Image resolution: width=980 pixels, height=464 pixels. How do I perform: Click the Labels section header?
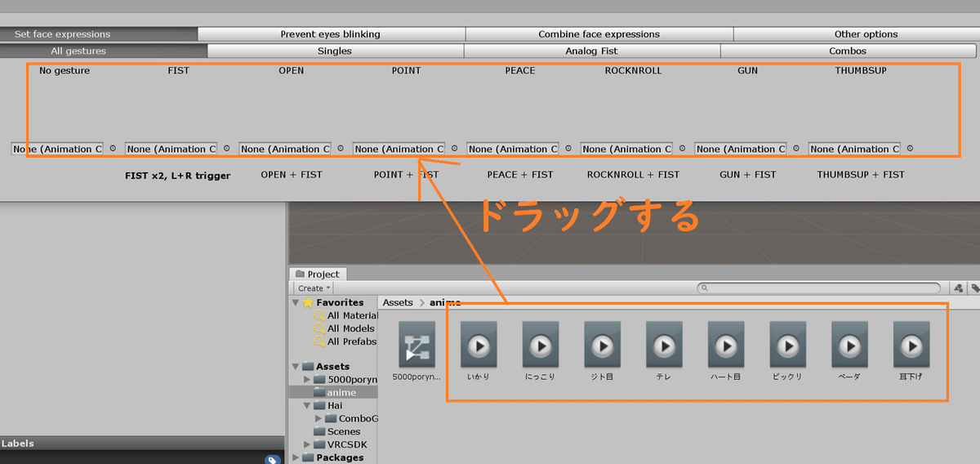(x=143, y=444)
